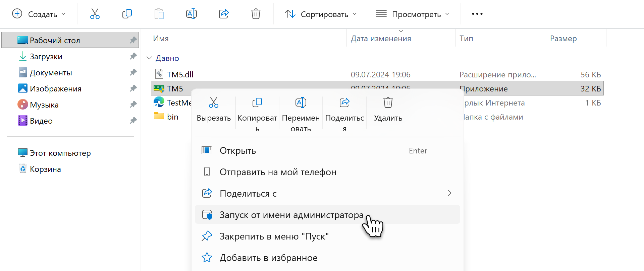Open the Просмотреть view options
Image resolution: width=644 pixels, height=271 pixels.
(x=412, y=14)
